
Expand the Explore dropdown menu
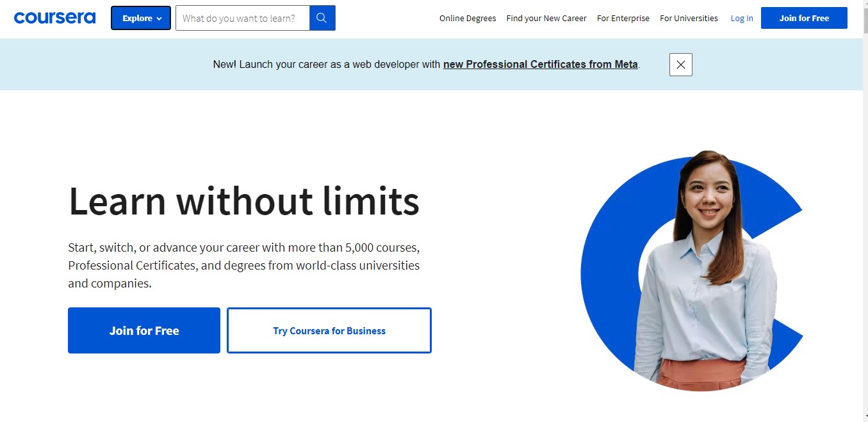click(141, 18)
